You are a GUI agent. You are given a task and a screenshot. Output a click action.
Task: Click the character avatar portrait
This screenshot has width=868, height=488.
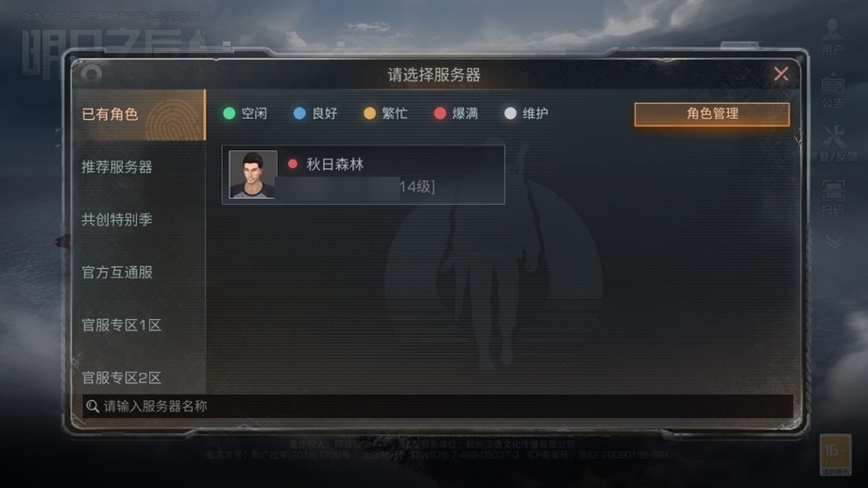click(x=252, y=175)
